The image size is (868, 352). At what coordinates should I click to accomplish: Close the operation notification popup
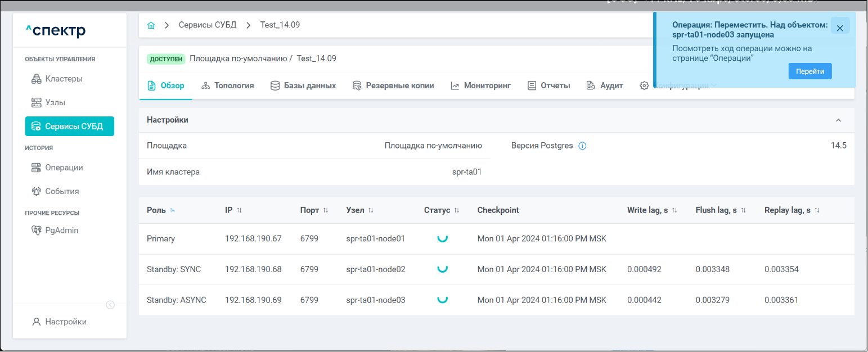[x=839, y=28]
